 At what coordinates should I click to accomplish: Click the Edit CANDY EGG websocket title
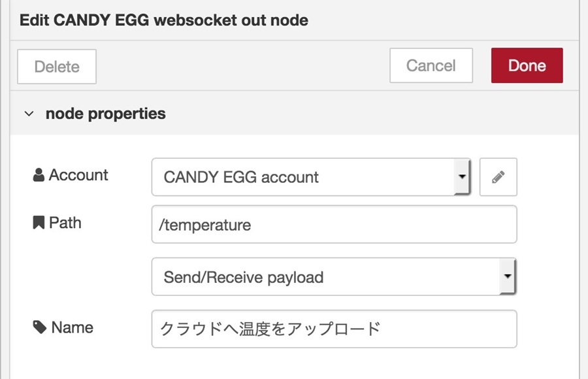[164, 20]
